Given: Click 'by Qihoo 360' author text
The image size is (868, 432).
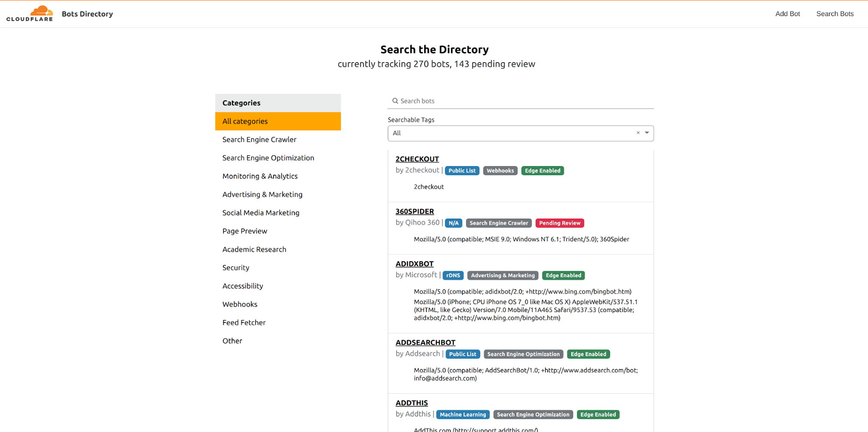Looking at the screenshot, I should (417, 223).
